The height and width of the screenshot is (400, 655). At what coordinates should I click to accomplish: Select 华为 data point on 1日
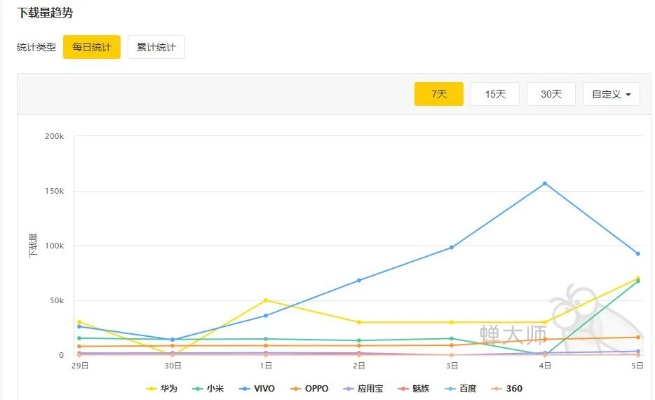266,300
